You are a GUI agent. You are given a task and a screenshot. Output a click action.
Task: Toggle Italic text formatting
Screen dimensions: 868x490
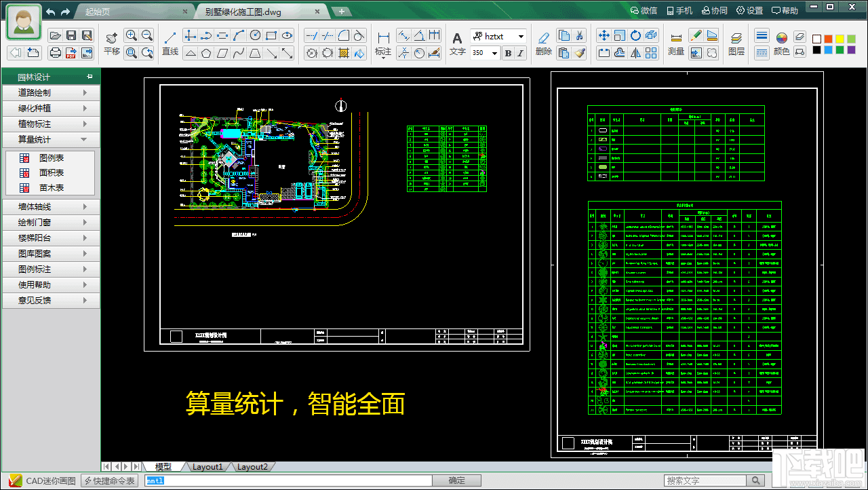pyautogui.click(x=520, y=54)
